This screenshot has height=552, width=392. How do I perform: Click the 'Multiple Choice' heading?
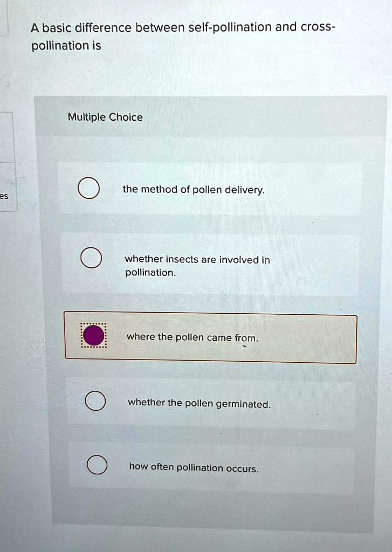click(105, 118)
